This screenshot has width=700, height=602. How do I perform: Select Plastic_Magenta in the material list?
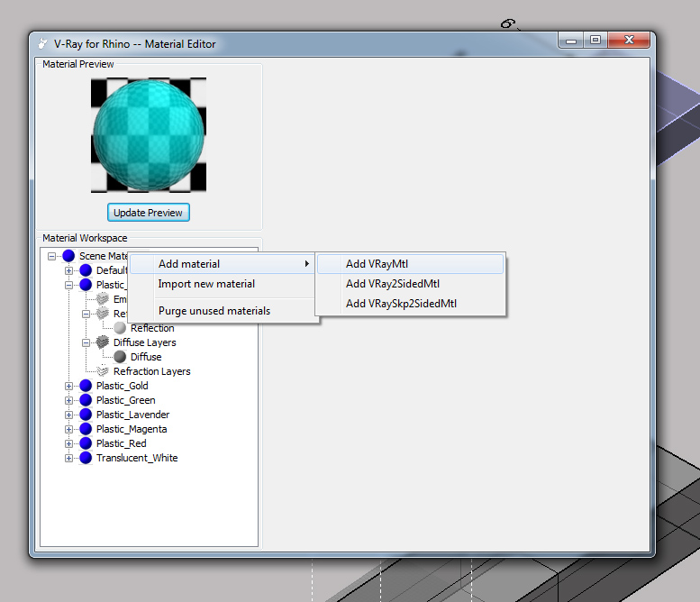(x=132, y=429)
